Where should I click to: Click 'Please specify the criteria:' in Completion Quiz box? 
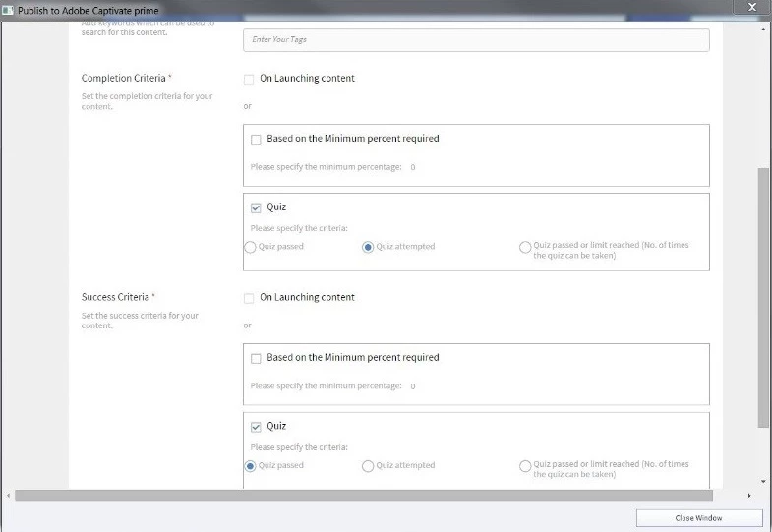[299, 228]
